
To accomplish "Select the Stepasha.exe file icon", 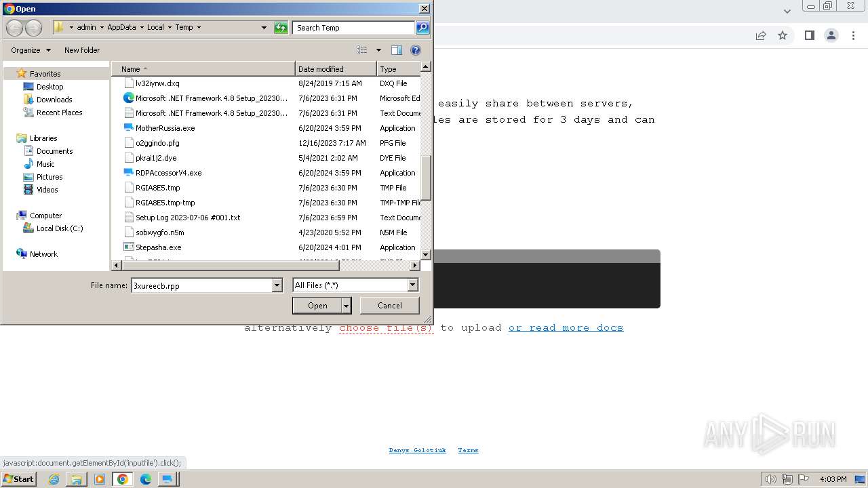I will tap(129, 247).
